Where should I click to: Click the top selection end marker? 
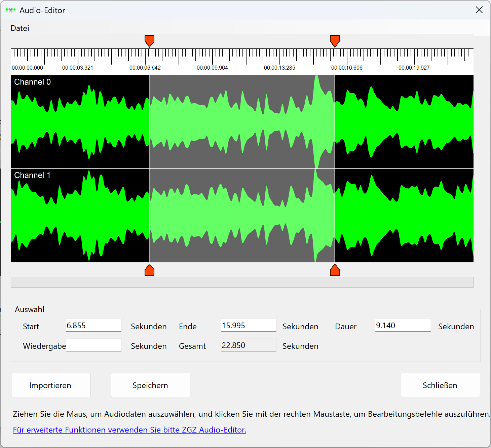point(335,41)
